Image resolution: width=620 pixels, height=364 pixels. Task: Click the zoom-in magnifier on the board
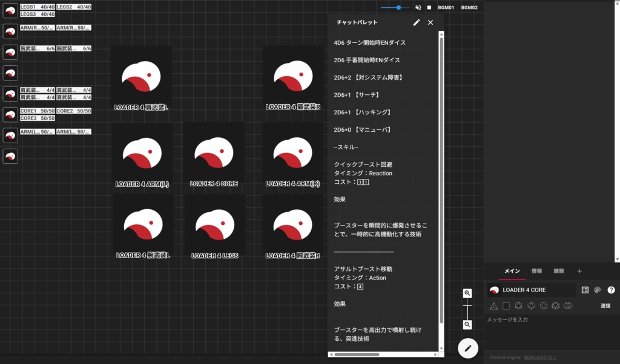tap(467, 293)
